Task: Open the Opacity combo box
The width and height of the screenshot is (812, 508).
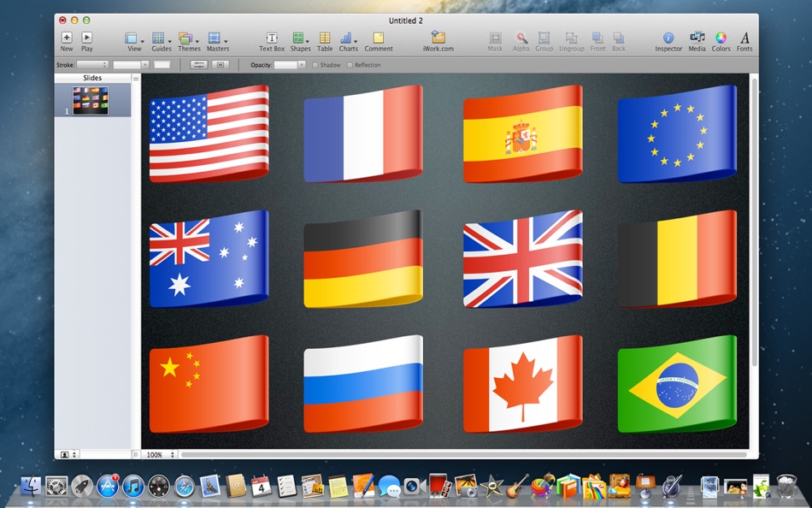Action: tap(290, 65)
